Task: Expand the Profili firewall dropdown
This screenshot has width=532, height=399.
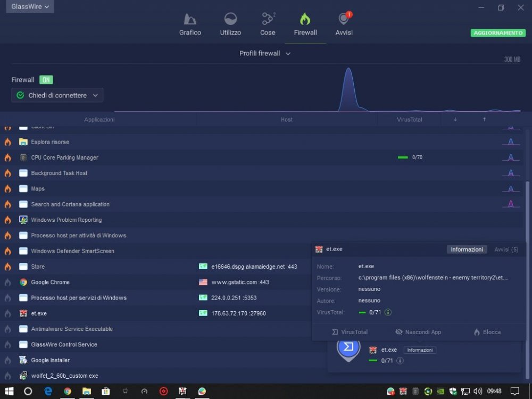Action: click(264, 53)
